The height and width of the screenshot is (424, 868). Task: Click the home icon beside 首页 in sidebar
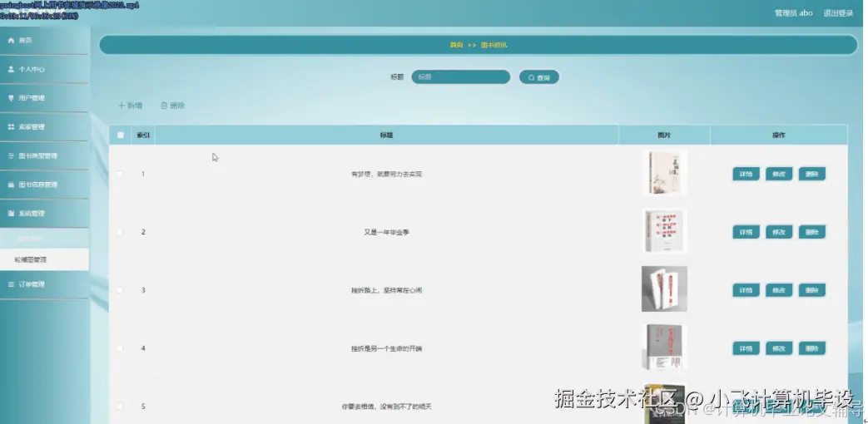11,41
